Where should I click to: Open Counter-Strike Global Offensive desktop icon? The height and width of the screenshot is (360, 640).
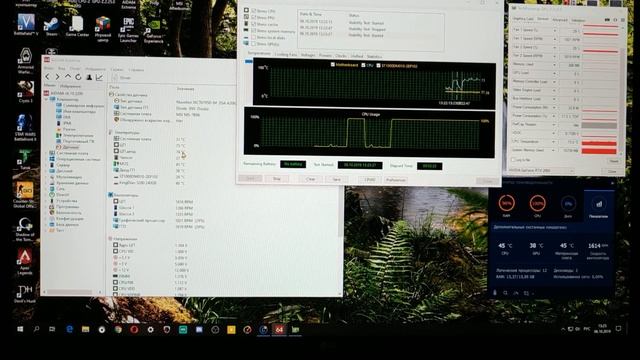[24, 195]
